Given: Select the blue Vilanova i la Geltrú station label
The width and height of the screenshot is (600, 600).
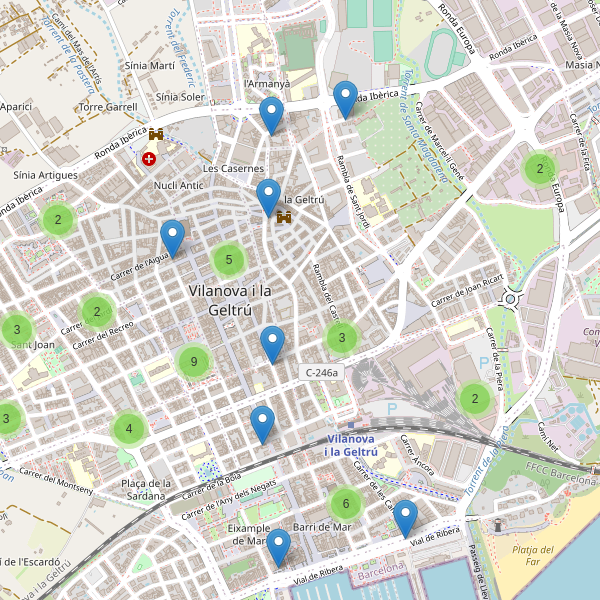Looking at the screenshot, I should pyautogui.click(x=351, y=445).
